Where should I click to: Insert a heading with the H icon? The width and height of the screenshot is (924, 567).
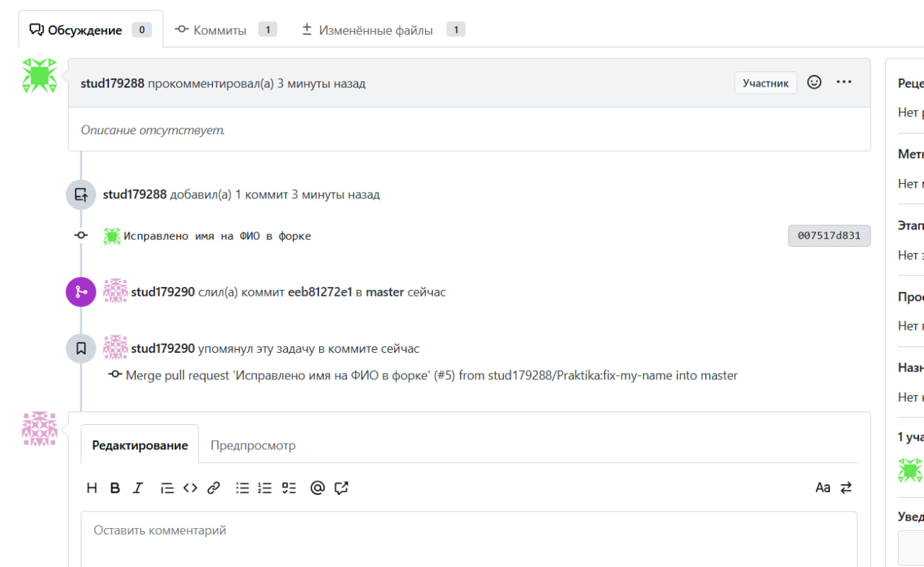92,488
